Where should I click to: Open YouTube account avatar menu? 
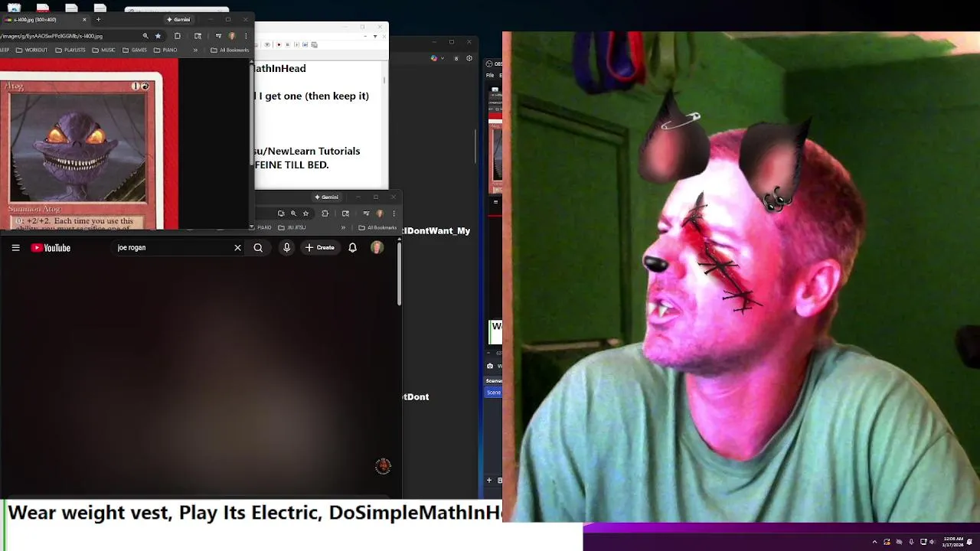377,248
